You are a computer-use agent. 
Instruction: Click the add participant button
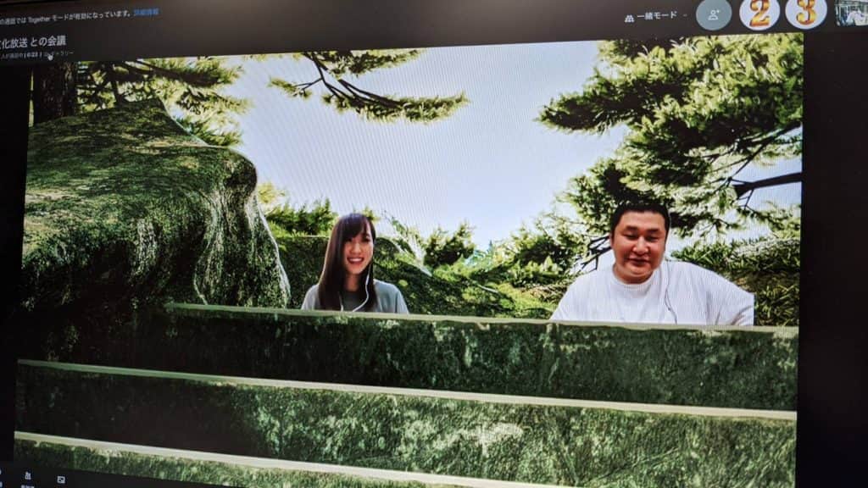[714, 14]
